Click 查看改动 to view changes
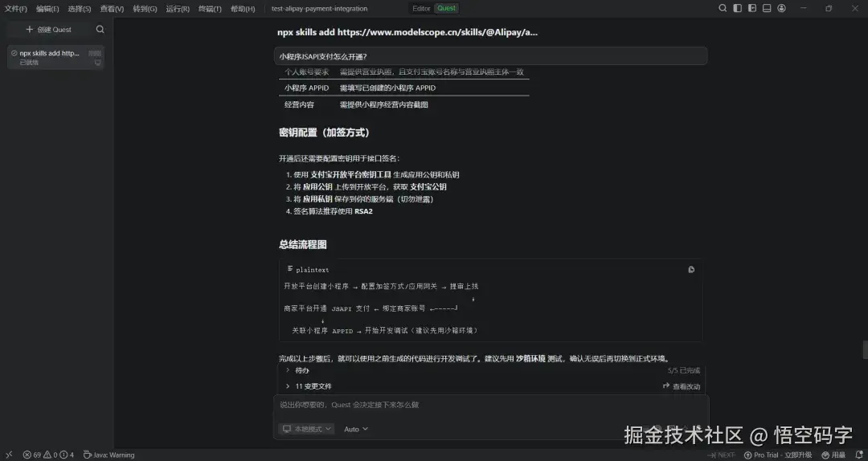Viewport: 868px width, 461px height. [682, 386]
